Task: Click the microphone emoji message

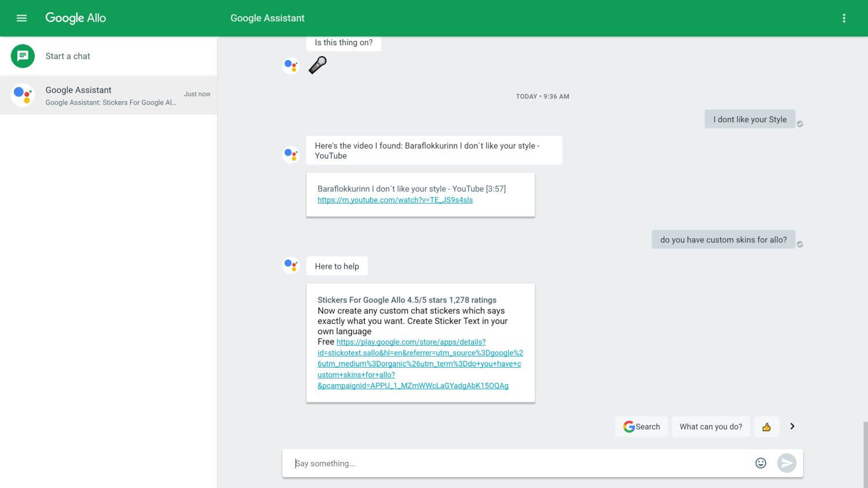Action: 318,65
